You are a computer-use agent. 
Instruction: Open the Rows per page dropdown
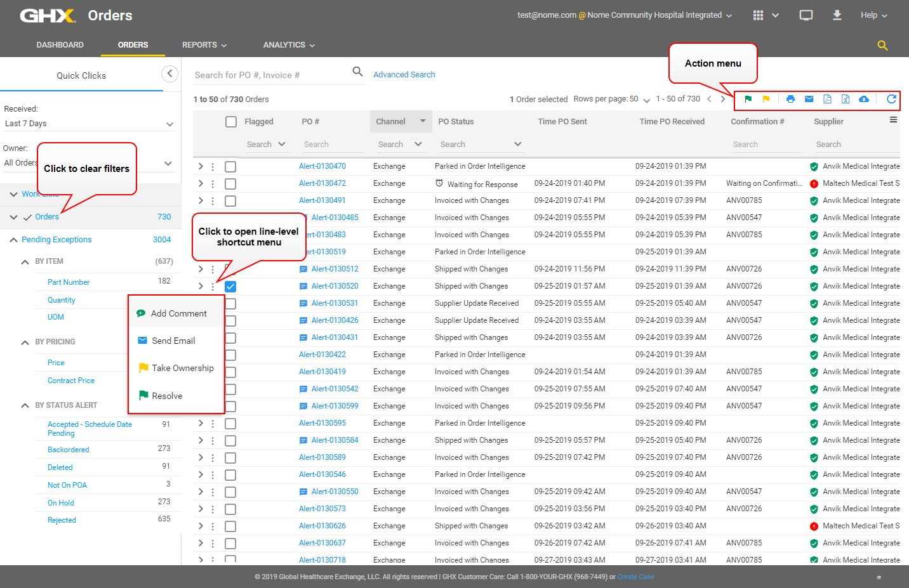(x=646, y=100)
